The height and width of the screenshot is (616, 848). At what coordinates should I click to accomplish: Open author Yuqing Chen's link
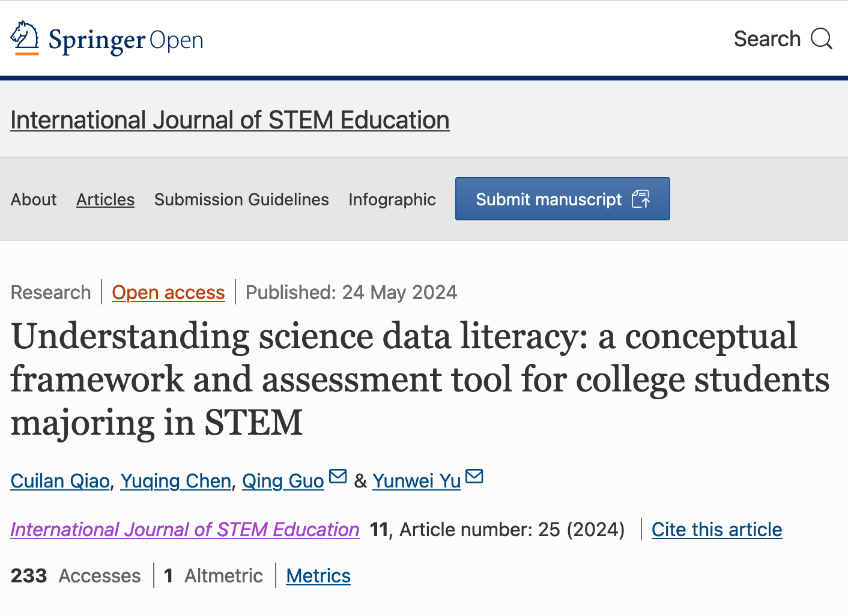[176, 481]
